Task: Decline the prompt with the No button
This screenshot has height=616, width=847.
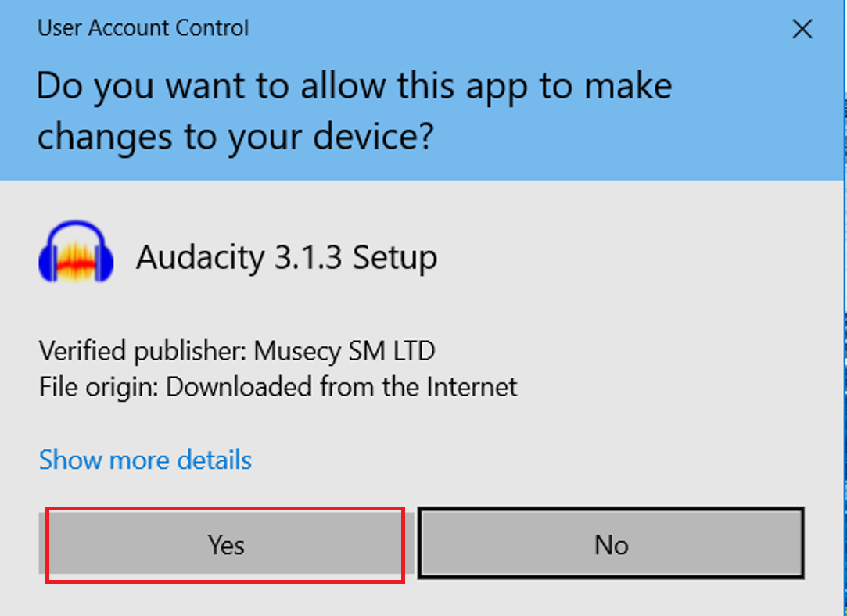Action: point(611,544)
